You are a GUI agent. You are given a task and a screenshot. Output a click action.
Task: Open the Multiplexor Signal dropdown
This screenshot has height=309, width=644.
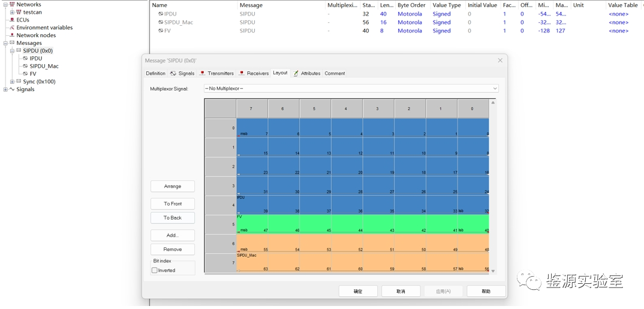point(495,89)
